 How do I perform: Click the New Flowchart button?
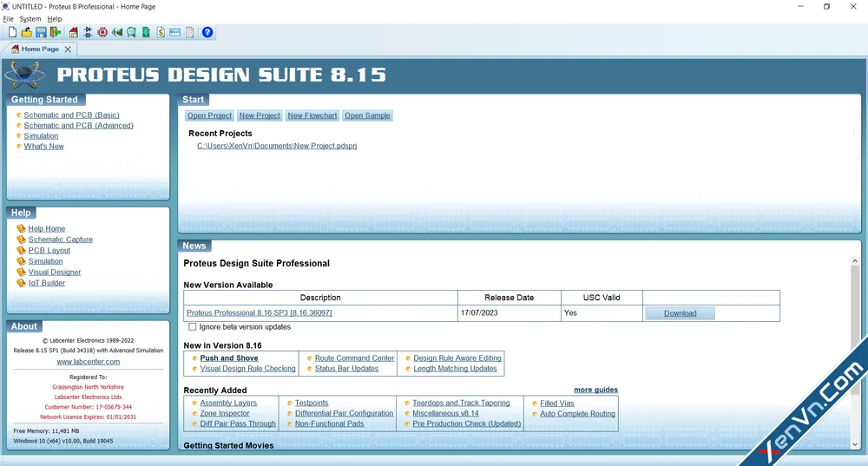coord(312,115)
